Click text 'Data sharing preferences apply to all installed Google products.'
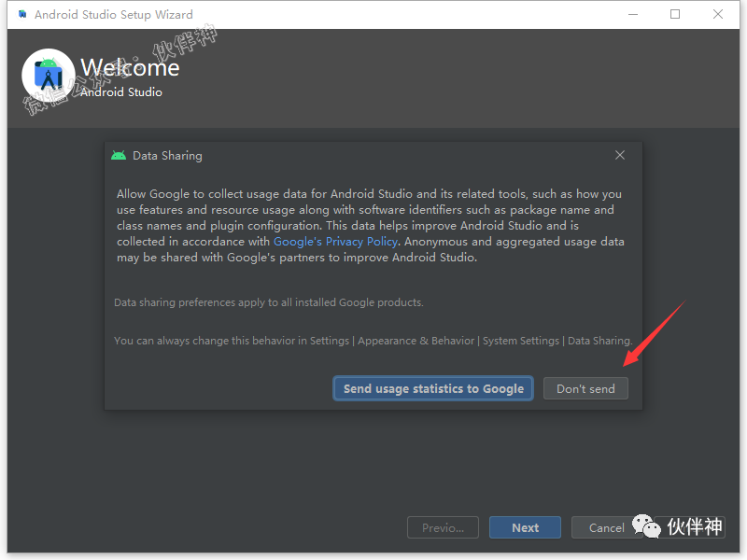Image resolution: width=747 pixels, height=560 pixels. coord(269,302)
